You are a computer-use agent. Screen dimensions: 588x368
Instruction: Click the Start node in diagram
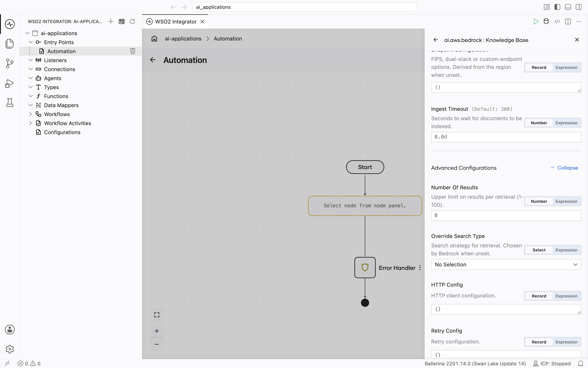pyautogui.click(x=365, y=167)
